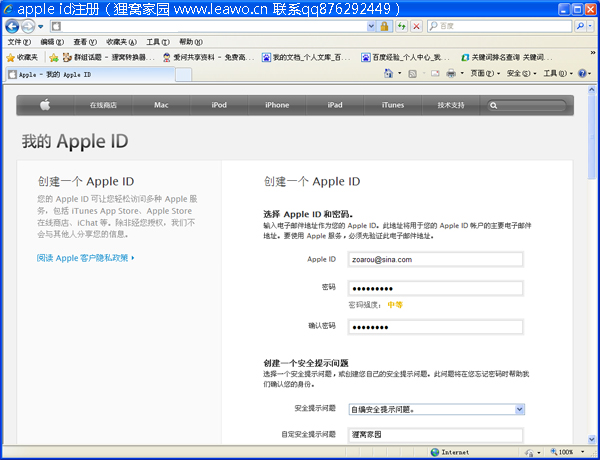The width and height of the screenshot is (600, 460).
Task: Click the Apple logo in navigation
Action: tap(45, 104)
